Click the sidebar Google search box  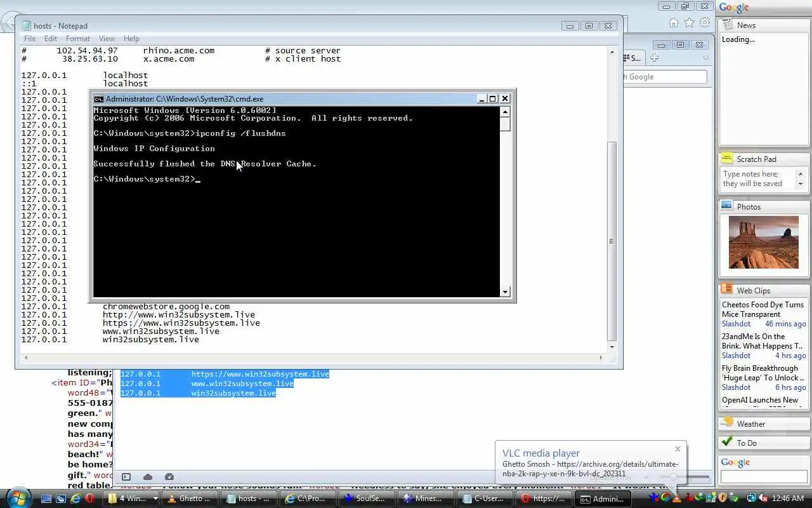pos(764,477)
